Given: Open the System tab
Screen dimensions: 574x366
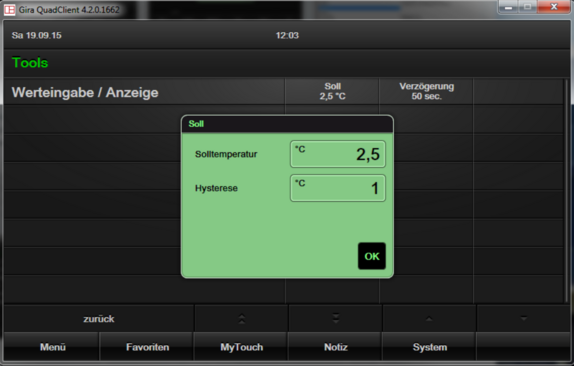Looking at the screenshot, I should click(429, 347).
